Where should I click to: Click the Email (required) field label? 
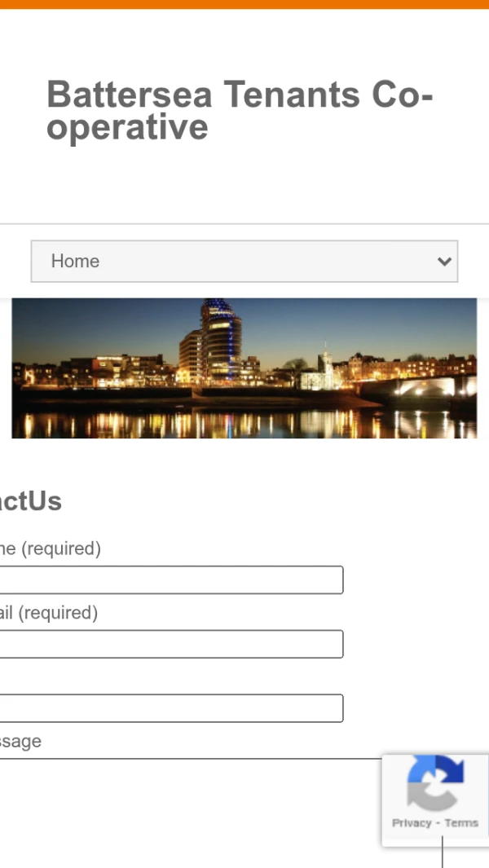coord(49,612)
